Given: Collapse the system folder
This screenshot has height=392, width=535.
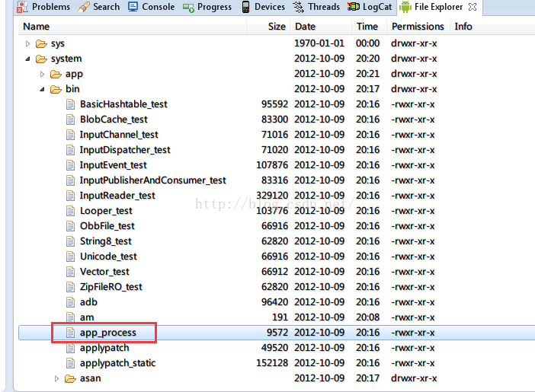Looking at the screenshot, I should point(27,59).
